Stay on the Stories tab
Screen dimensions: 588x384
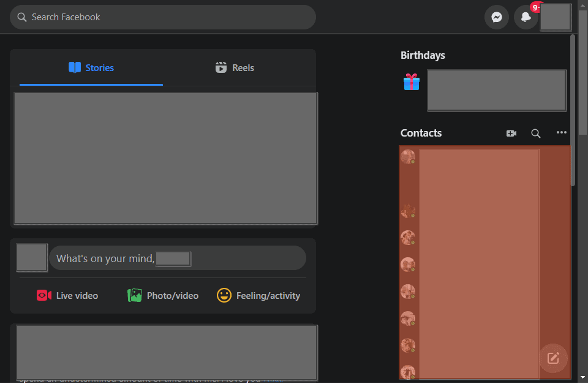(x=91, y=67)
